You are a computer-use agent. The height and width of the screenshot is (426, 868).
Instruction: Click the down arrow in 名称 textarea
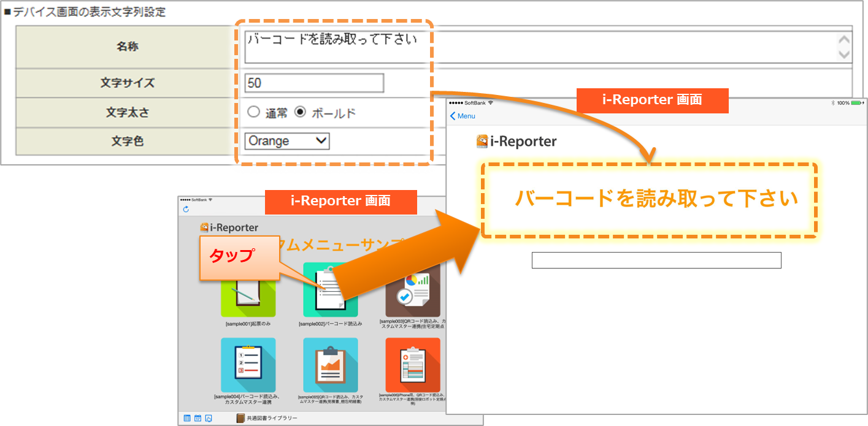[844, 55]
